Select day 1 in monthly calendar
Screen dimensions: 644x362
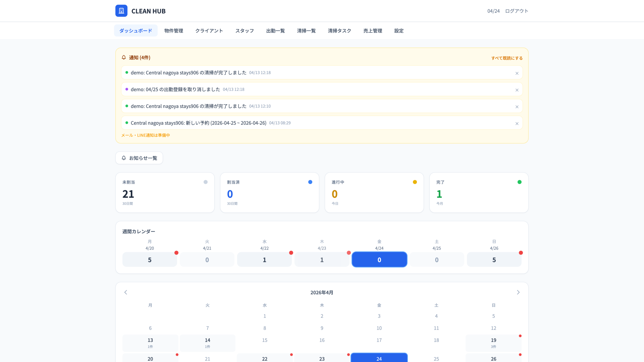pos(265,316)
